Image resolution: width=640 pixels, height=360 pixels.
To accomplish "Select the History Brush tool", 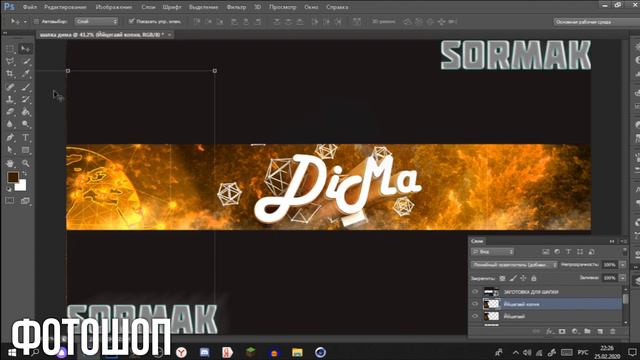I will (x=25, y=99).
